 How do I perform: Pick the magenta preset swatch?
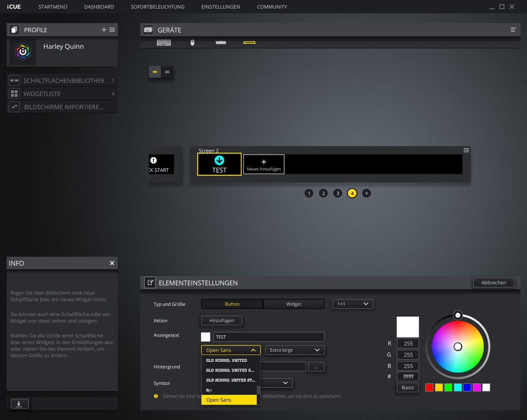[x=476, y=387]
